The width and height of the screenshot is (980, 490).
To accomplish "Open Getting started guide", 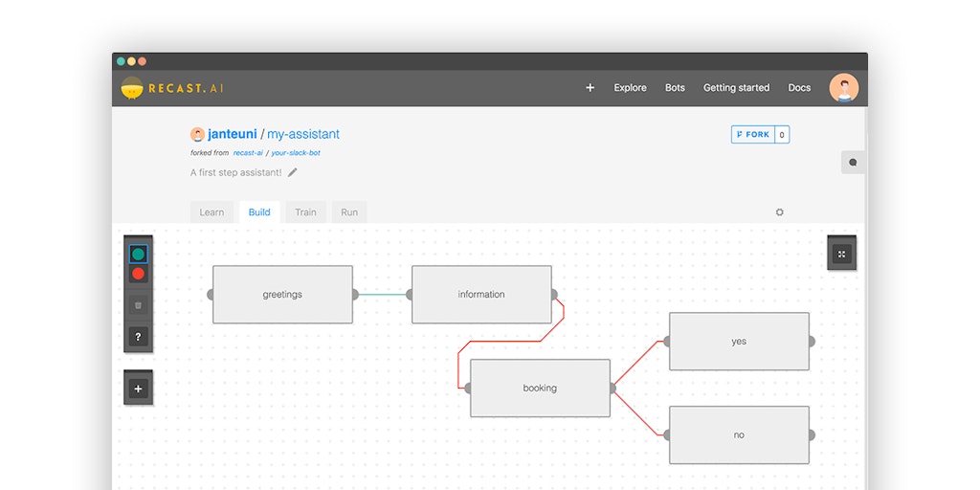I will click(736, 88).
